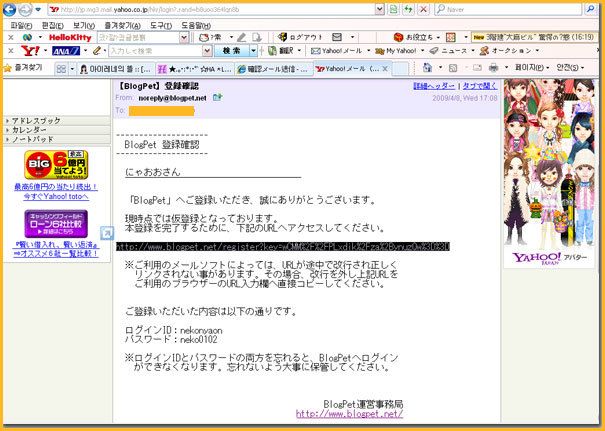605x431 pixels.
Task: Open the ニュース toolbar item
Action: tap(448, 51)
